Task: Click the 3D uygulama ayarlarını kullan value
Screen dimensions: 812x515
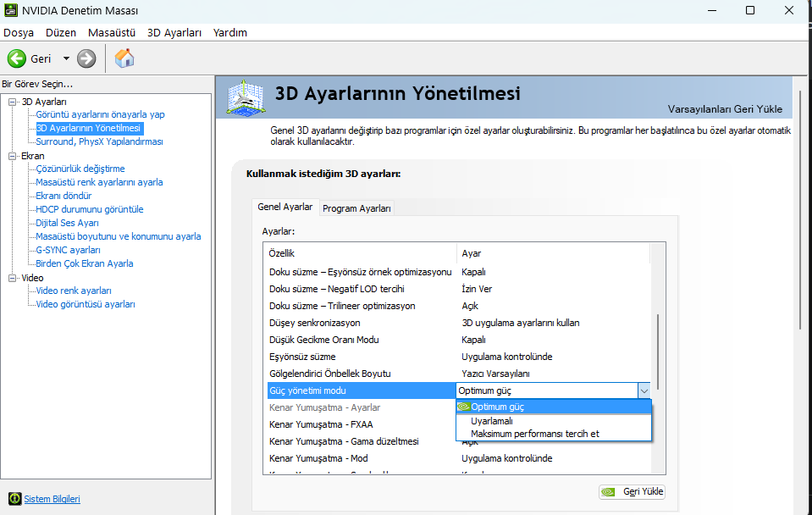Action: click(521, 323)
